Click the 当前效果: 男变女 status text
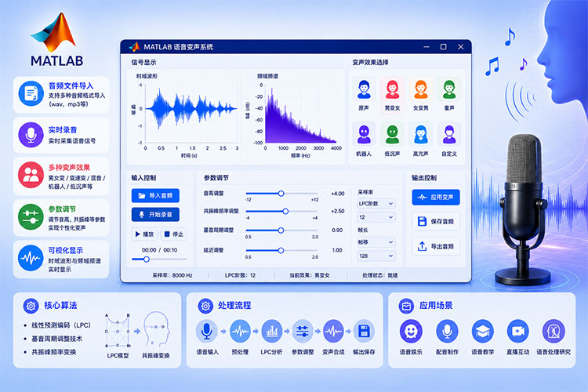This screenshot has height=392, width=588. [x=310, y=275]
